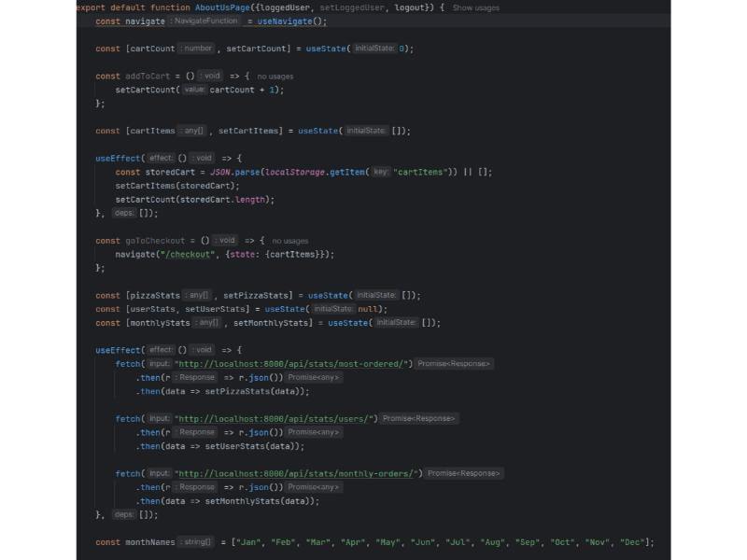Open the monthly-orders API URL link
This screenshot has width=747, height=560.
(298, 474)
